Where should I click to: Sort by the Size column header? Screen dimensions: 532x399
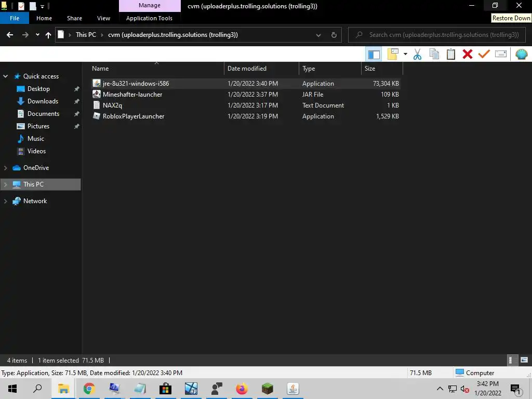[382, 69]
